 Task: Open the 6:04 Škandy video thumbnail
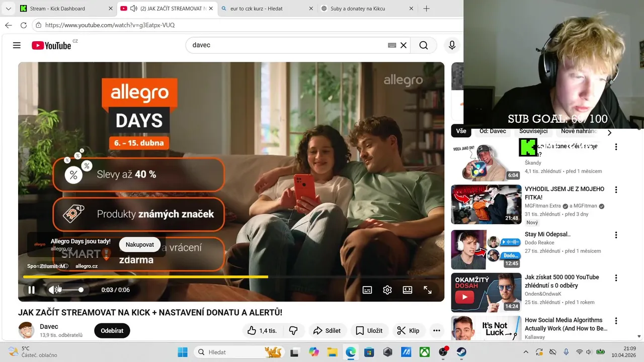tap(486, 161)
